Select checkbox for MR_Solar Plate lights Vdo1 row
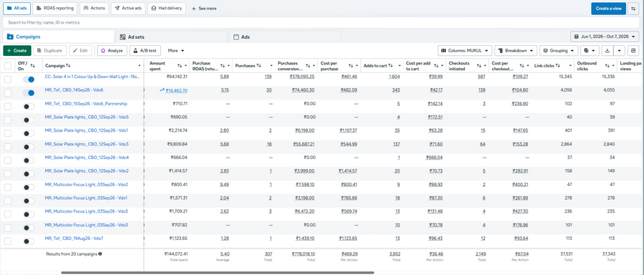644x275 pixels. tap(8, 133)
